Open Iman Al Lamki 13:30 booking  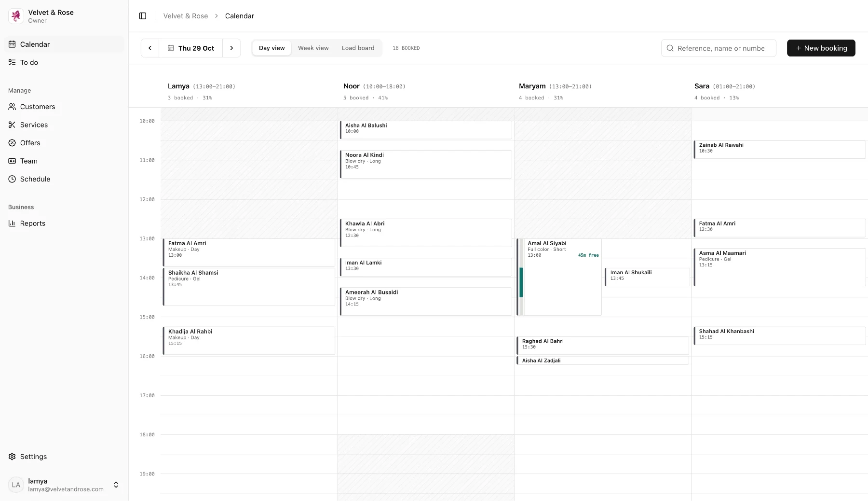click(426, 267)
